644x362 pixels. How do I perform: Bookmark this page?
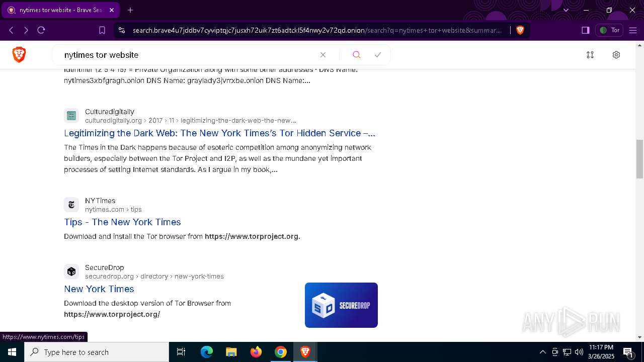click(x=102, y=30)
